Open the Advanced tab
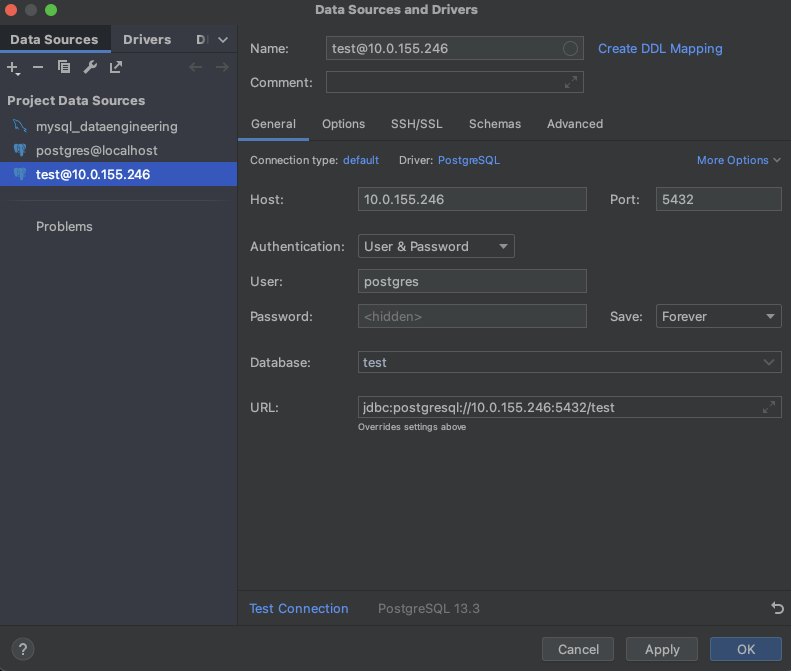791x671 pixels. coord(575,124)
